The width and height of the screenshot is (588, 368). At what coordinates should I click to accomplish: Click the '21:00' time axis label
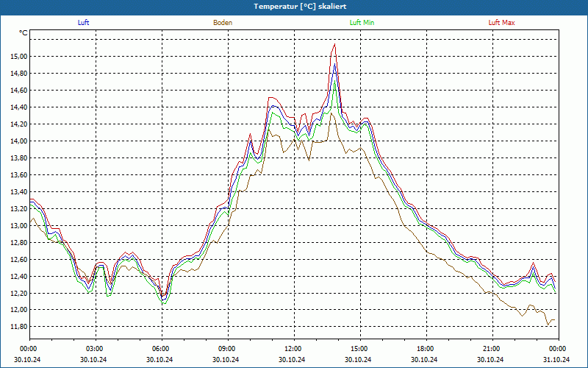point(492,348)
